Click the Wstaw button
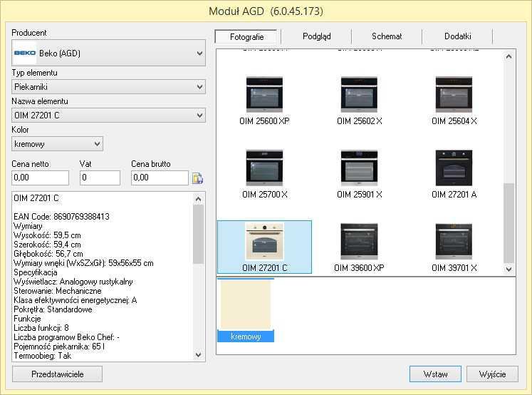The image size is (532, 395). click(x=435, y=374)
